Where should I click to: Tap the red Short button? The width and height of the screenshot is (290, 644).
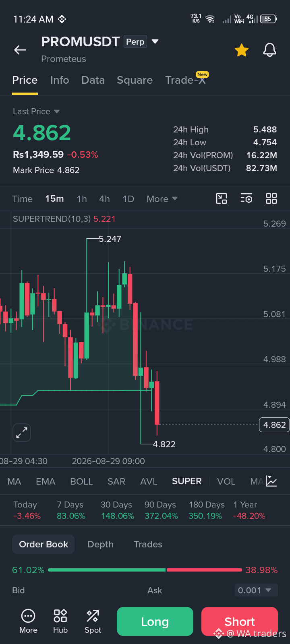click(240, 621)
